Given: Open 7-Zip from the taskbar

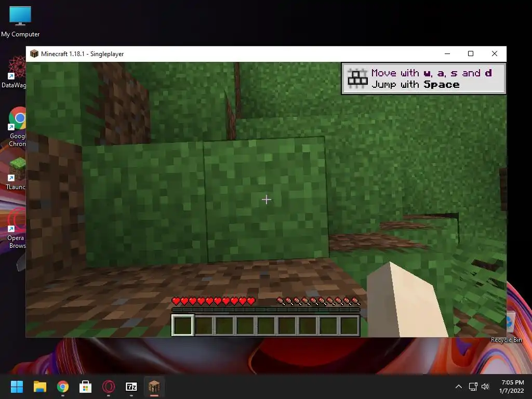Looking at the screenshot, I should (131, 387).
